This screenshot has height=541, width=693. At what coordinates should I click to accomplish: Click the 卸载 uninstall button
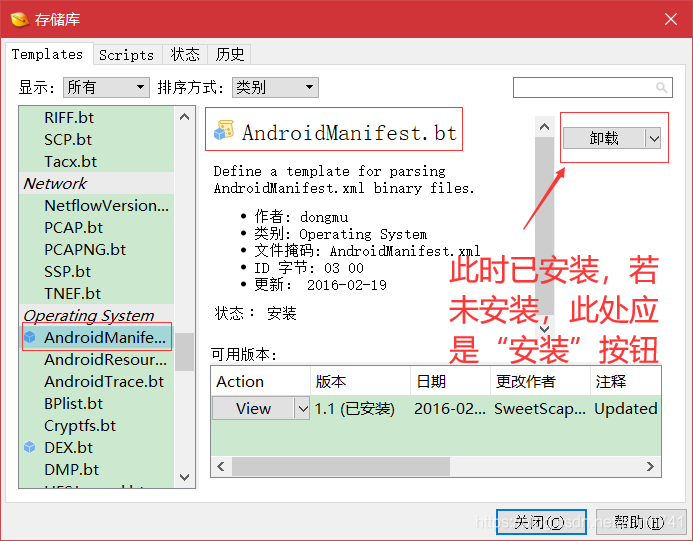tap(604, 138)
